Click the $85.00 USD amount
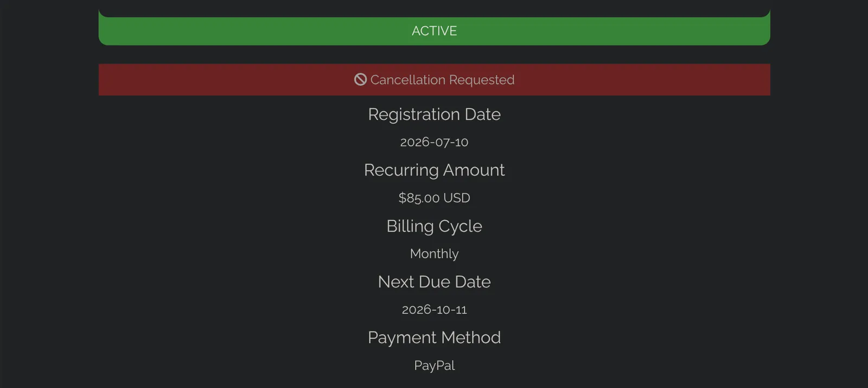Viewport: 868px width, 388px height. click(x=434, y=198)
